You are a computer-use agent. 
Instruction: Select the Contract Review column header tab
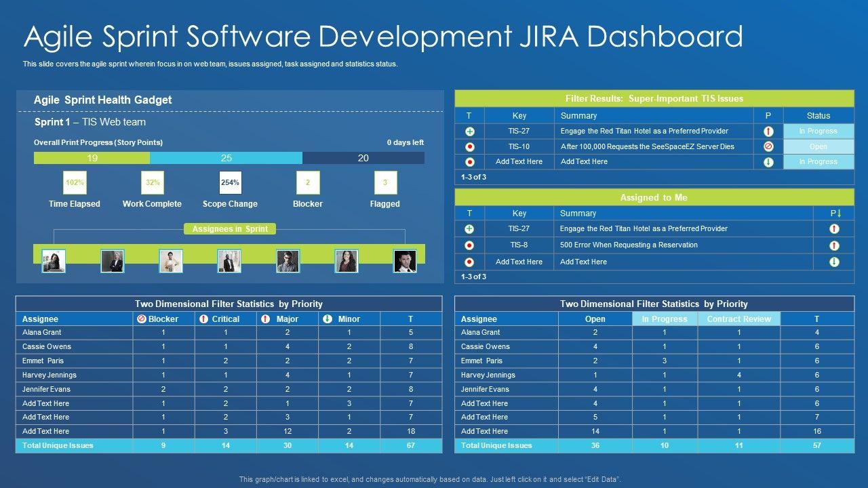point(738,319)
